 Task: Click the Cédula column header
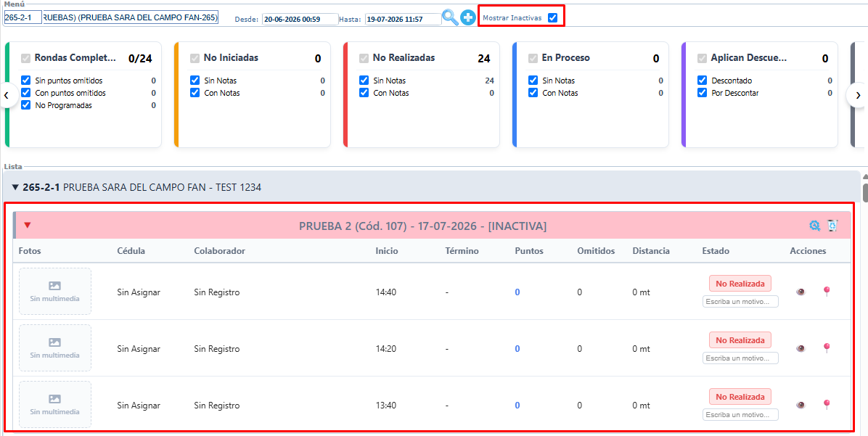tap(131, 251)
